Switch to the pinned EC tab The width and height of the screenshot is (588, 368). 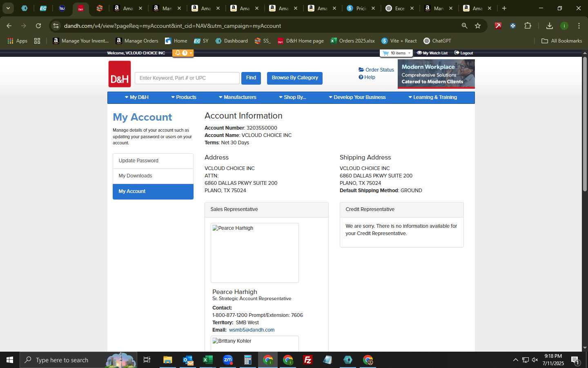43,8
